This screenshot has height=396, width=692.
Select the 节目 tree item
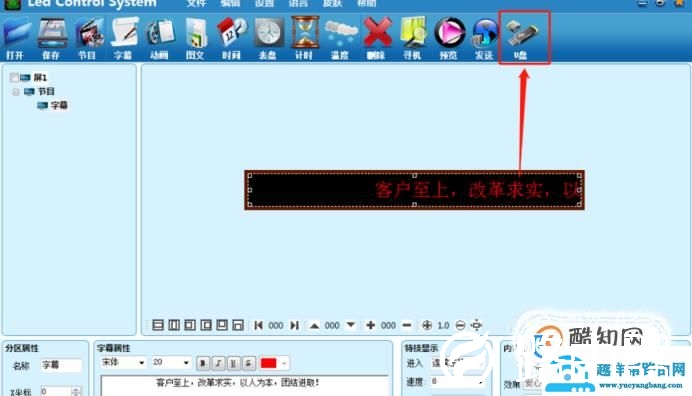[46, 91]
